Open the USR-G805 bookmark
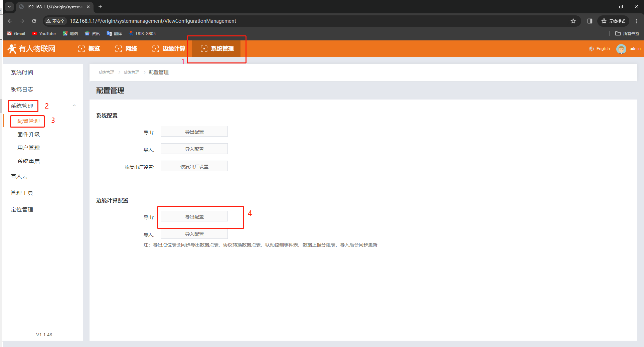The image size is (644, 347). tap(142, 33)
